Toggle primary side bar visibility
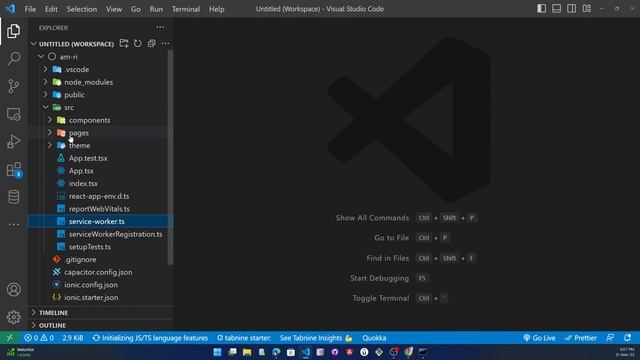This screenshot has width=640, height=360. click(x=541, y=9)
